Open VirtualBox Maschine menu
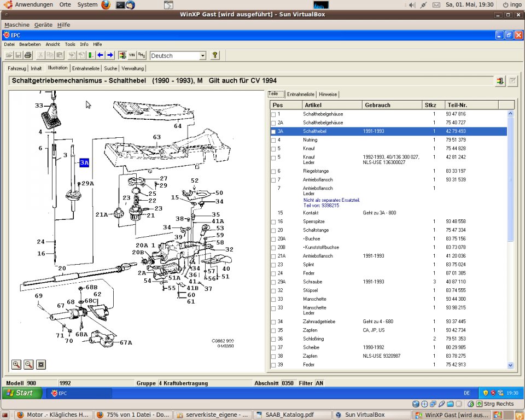 tap(17, 25)
